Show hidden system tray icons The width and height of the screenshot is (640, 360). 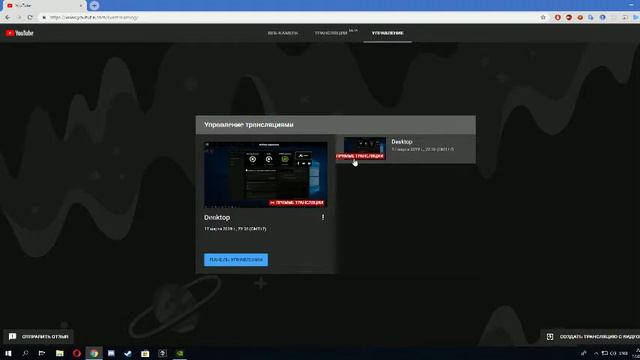click(x=596, y=353)
